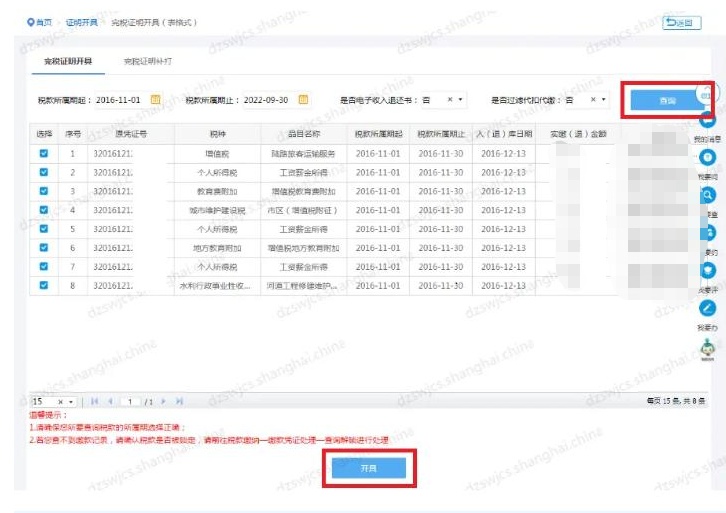Click the start date field 2016-11-01
This screenshot has height=513, width=726.
point(118,100)
